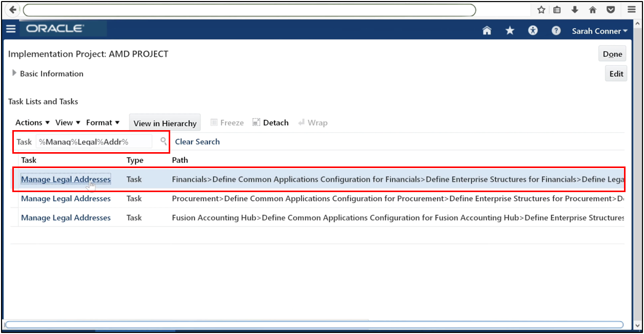Click the Clear Search link
The width and height of the screenshot is (644, 334).
coord(197,141)
